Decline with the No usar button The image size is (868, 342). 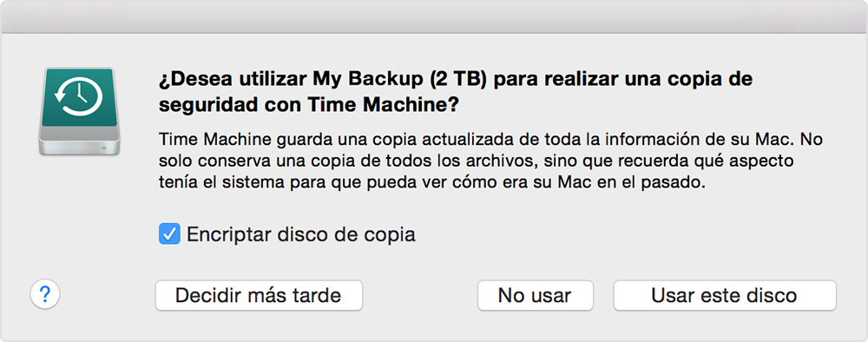click(x=536, y=295)
